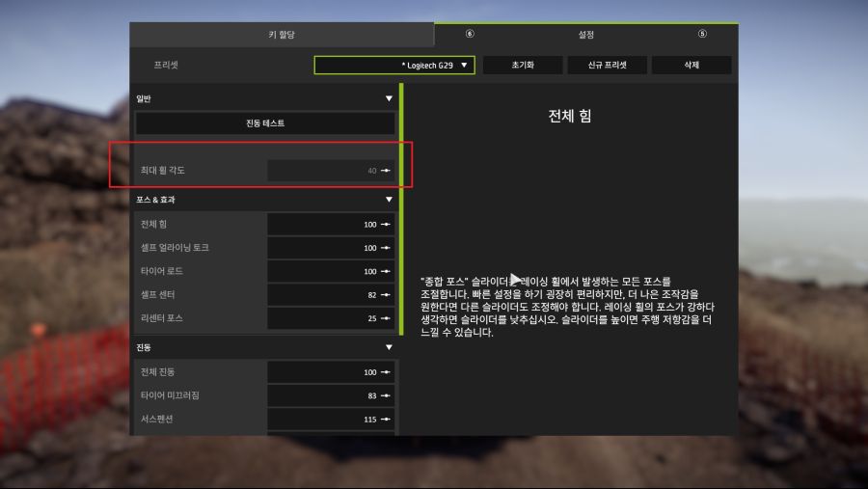Click the green vertical scrollbar
Image resolution: width=868 pixels, height=489 pixels.
point(401,209)
